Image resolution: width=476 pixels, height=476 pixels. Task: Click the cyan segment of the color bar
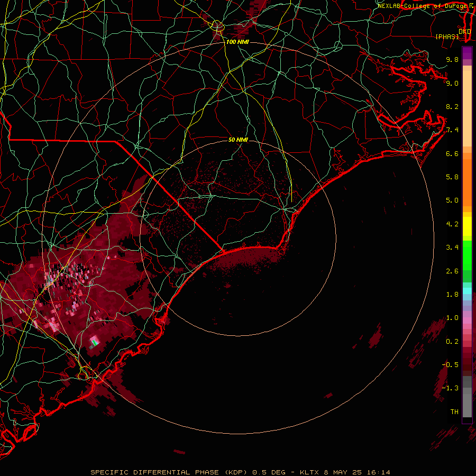tap(467, 291)
